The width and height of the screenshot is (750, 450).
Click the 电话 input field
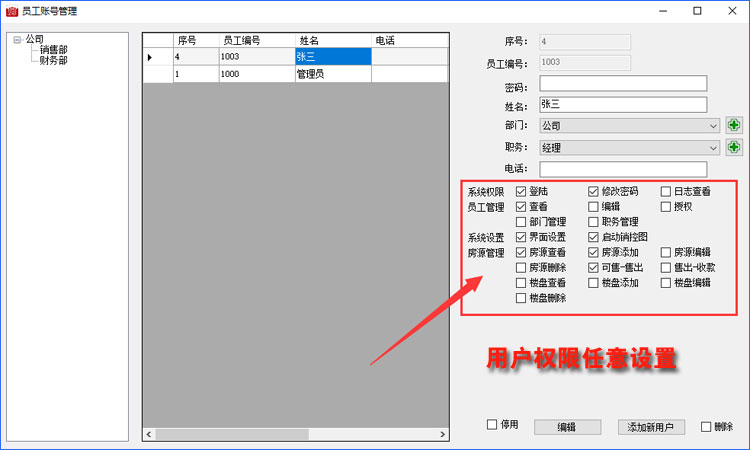click(x=622, y=169)
